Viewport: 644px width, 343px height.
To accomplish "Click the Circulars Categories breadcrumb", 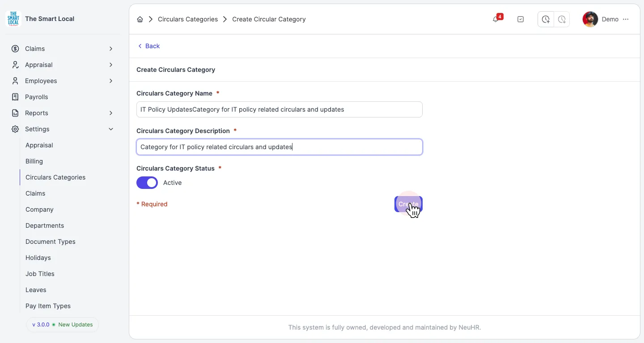I will [x=188, y=19].
